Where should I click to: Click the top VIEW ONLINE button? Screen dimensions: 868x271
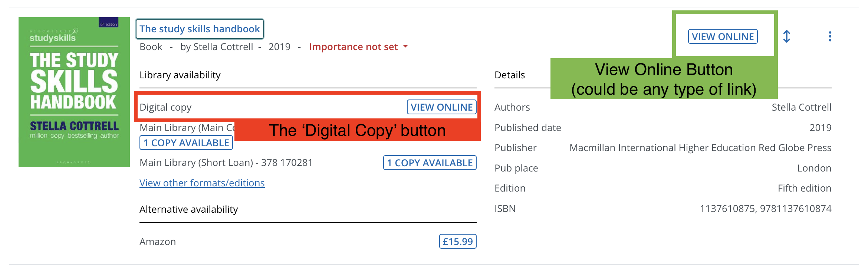(x=723, y=36)
